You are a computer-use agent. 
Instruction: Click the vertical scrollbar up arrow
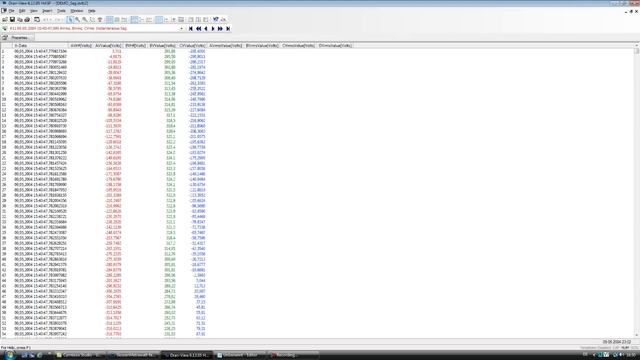[637, 45]
